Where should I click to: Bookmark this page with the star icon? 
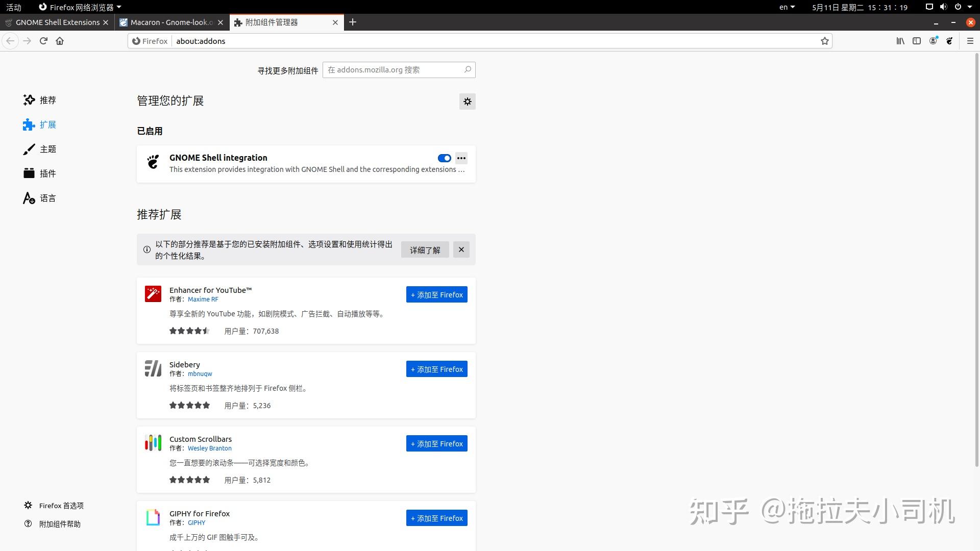tap(824, 41)
